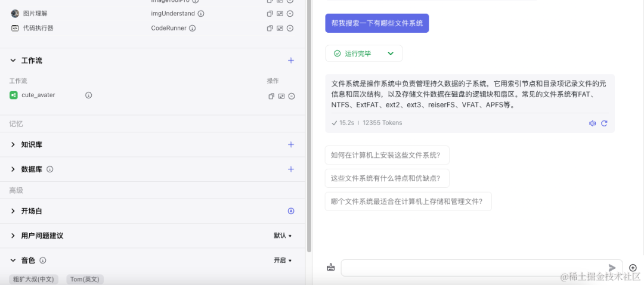The height and width of the screenshot is (285, 644).
Task: Select suggestion 这些文件系统有什么特点和优缺点?
Action: [x=387, y=178]
